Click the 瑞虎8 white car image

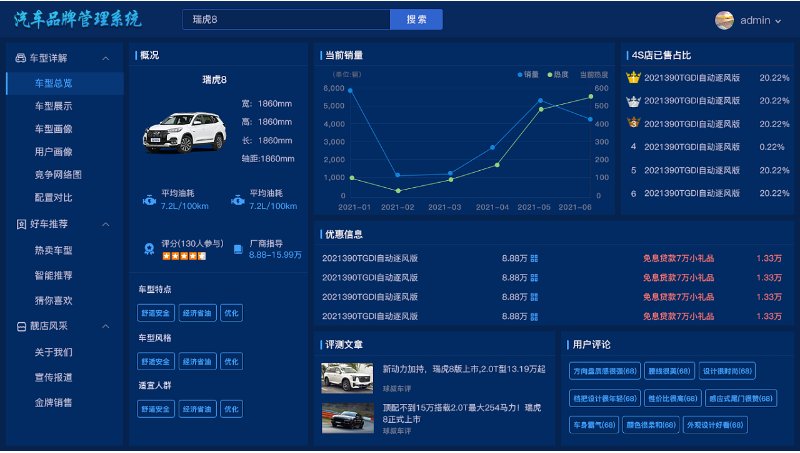click(x=184, y=133)
